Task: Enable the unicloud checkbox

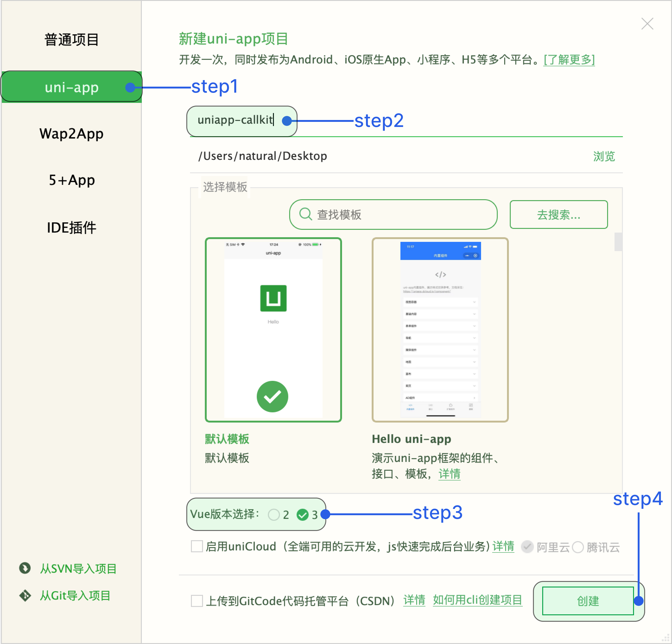Action: click(x=197, y=546)
